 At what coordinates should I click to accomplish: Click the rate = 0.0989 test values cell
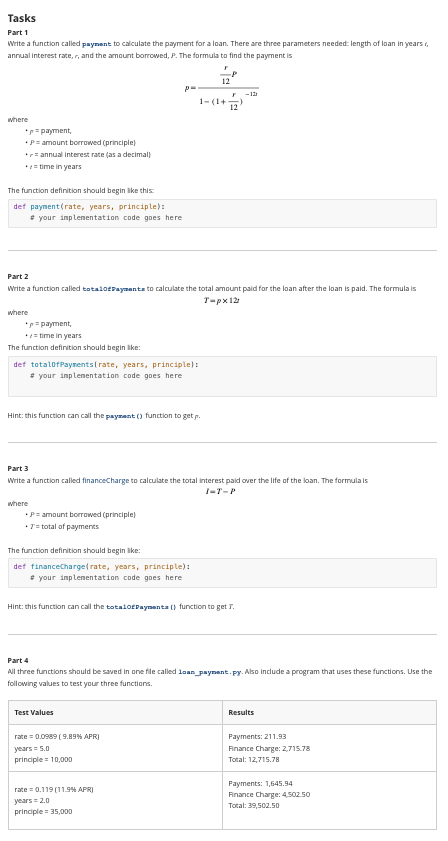(115, 748)
